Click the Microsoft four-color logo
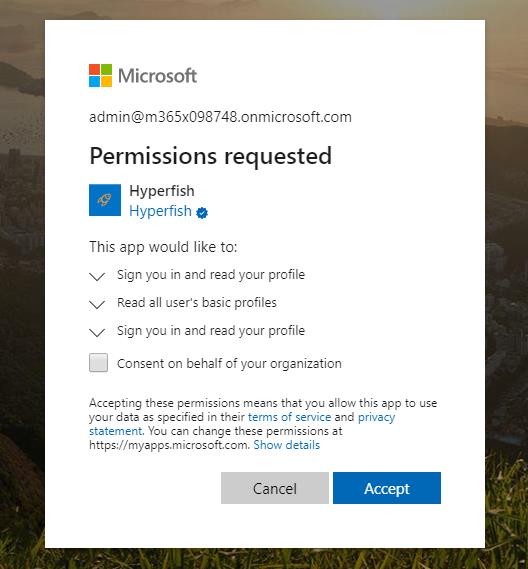528x569 pixels. [100, 75]
